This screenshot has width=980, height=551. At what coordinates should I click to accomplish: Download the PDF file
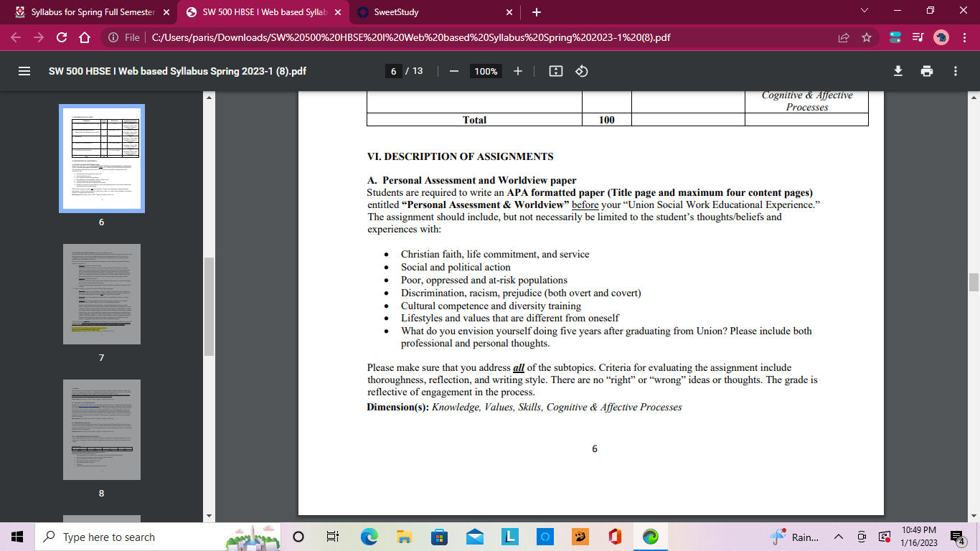pyautogui.click(x=897, y=71)
